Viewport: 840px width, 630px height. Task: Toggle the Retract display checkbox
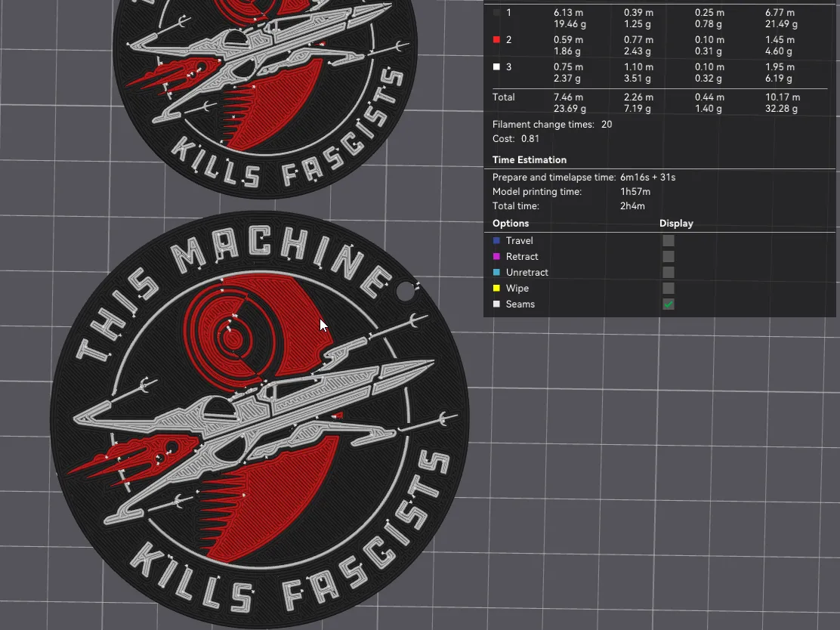point(668,257)
